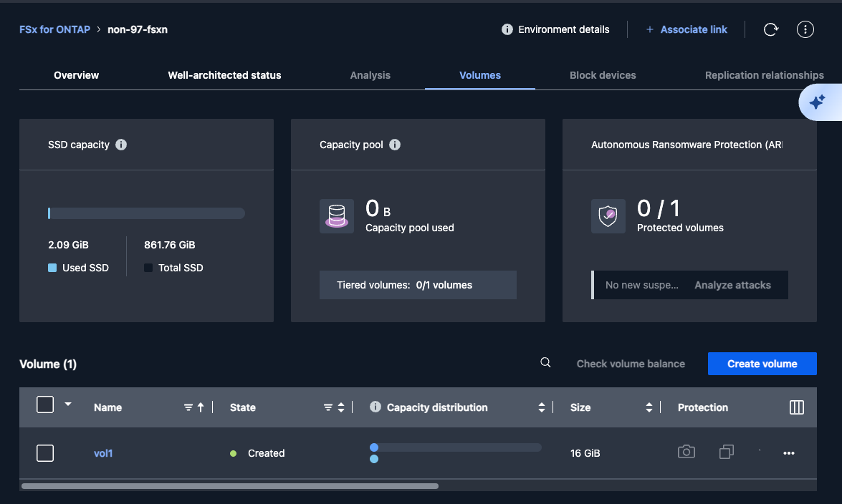Screen dimensions: 842x504
Task: Select the vol1 row checkbox
Action: 45,453
